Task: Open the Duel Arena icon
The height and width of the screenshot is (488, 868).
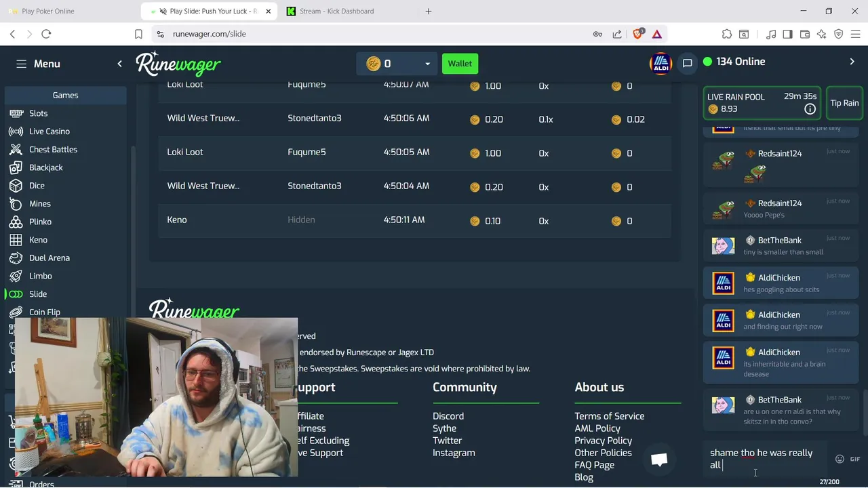Action: coord(16,258)
